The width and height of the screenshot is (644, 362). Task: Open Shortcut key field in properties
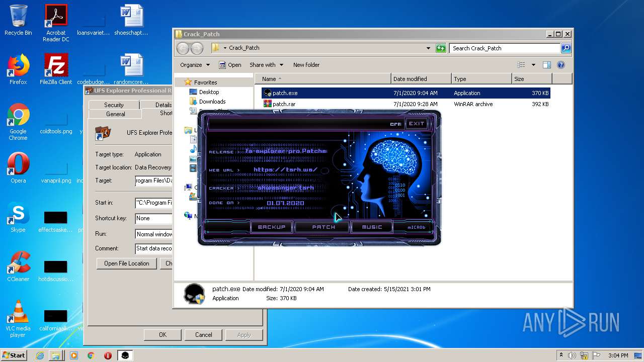tap(153, 219)
